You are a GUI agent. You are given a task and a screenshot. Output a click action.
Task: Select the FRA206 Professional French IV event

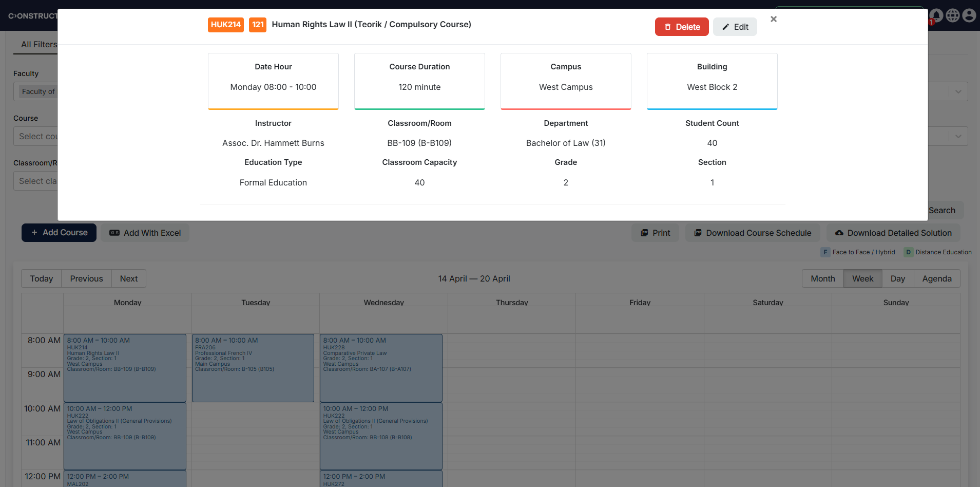[x=253, y=367]
